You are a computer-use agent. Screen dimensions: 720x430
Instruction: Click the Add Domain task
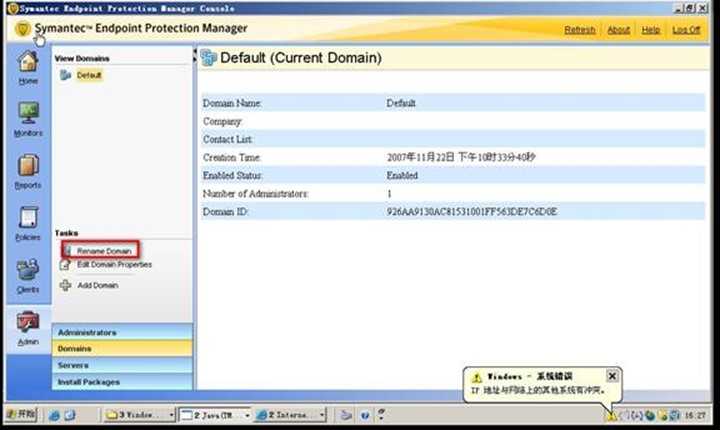[97, 285]
